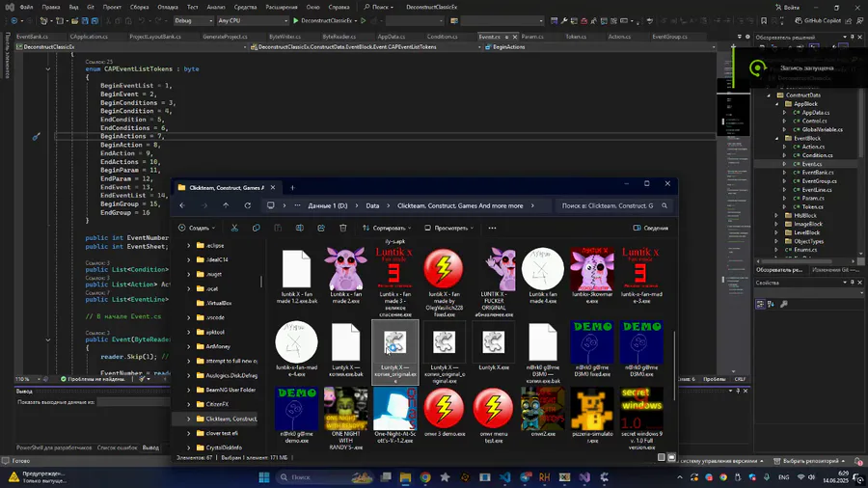Start debugging DeconstructClassicEx with green play

[296, 20]
